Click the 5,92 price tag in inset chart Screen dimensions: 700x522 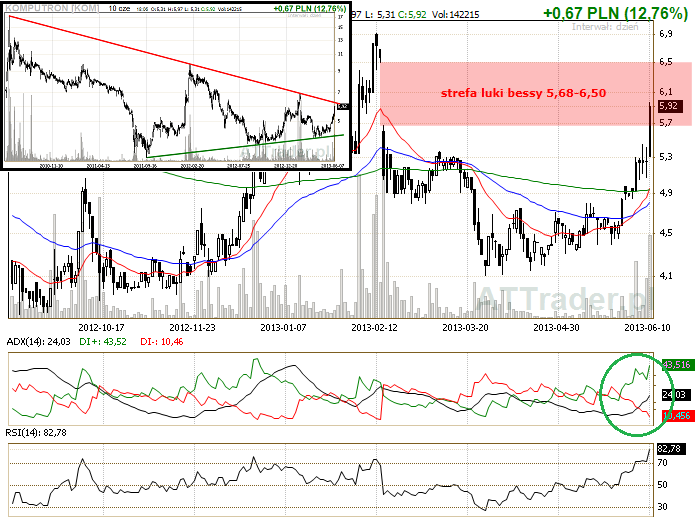point(342,106)
